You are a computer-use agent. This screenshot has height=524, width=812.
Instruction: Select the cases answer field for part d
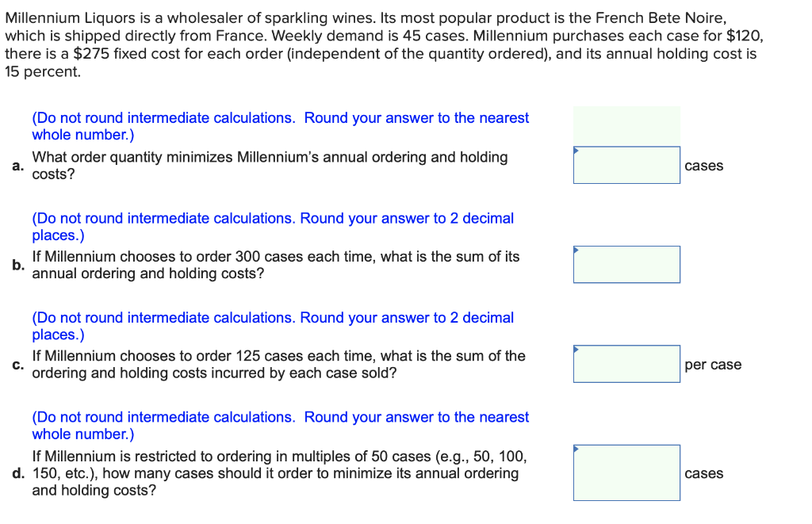coord(626,472)
